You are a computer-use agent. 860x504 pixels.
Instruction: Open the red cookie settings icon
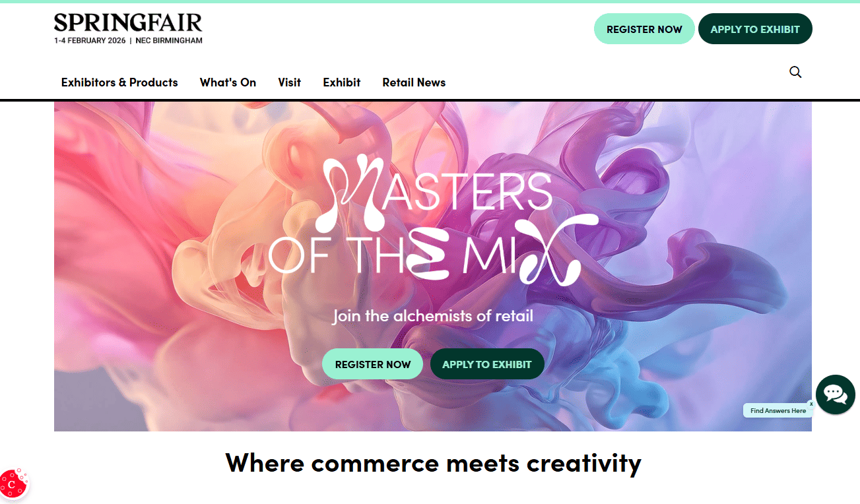click(x=13, y=484)
